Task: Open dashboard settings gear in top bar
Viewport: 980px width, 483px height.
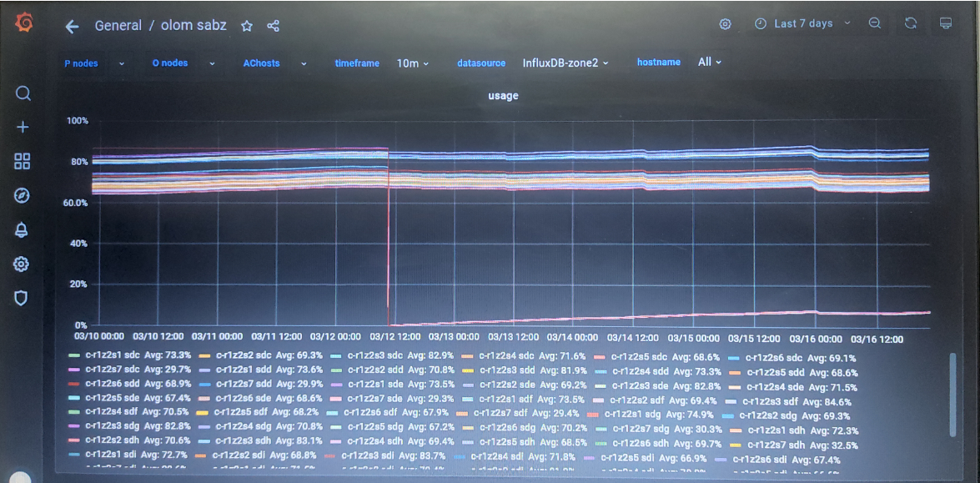Action: [x=725, y=23]
